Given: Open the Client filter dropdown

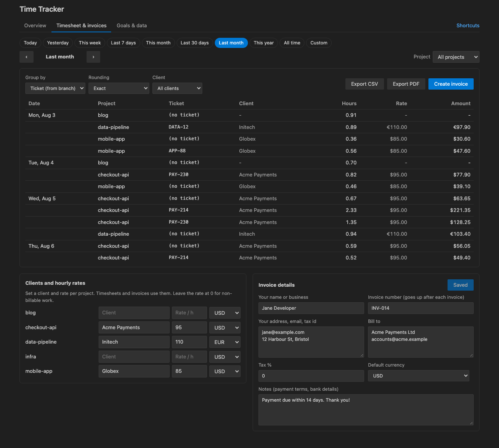Looking at the screenshot, I should click(177, 88).
